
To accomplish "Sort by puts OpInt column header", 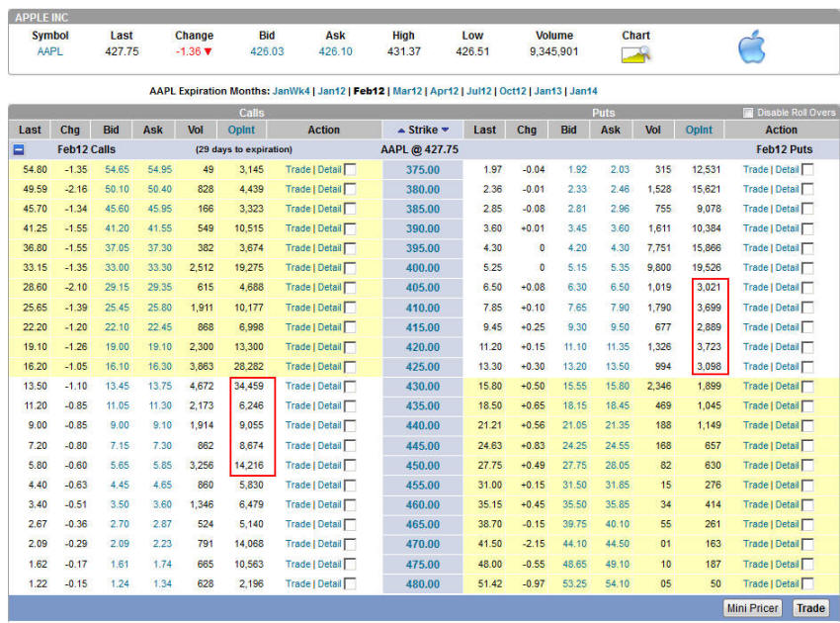I will (699, 130).
